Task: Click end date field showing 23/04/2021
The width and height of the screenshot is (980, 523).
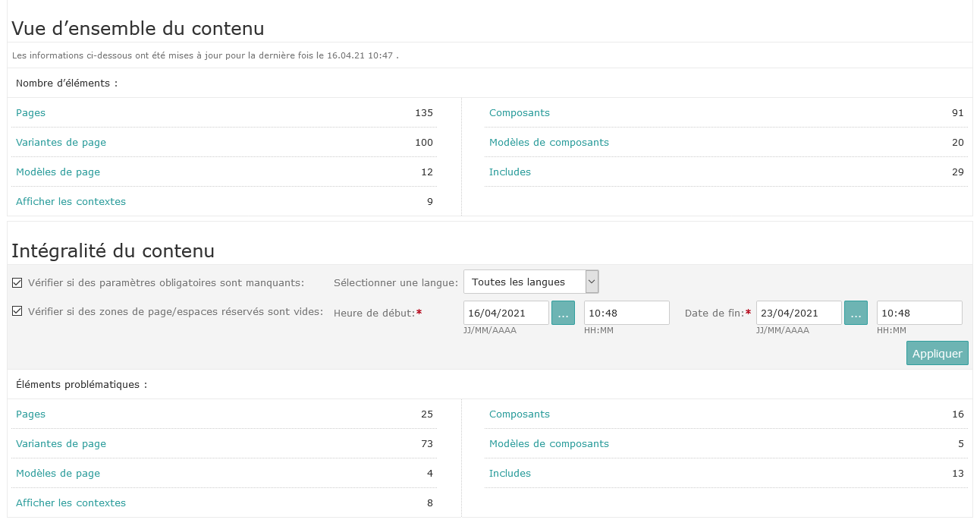Action: click(x=799, y=313)
